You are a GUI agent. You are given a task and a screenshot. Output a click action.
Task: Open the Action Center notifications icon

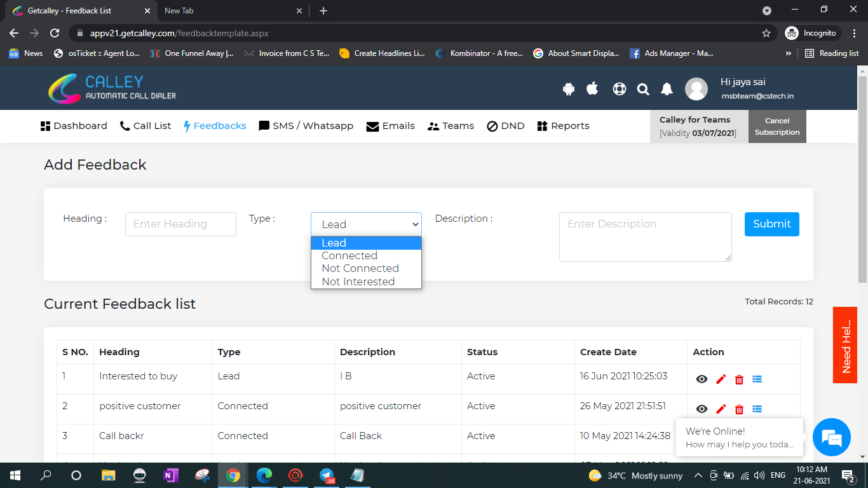(848, 475)
